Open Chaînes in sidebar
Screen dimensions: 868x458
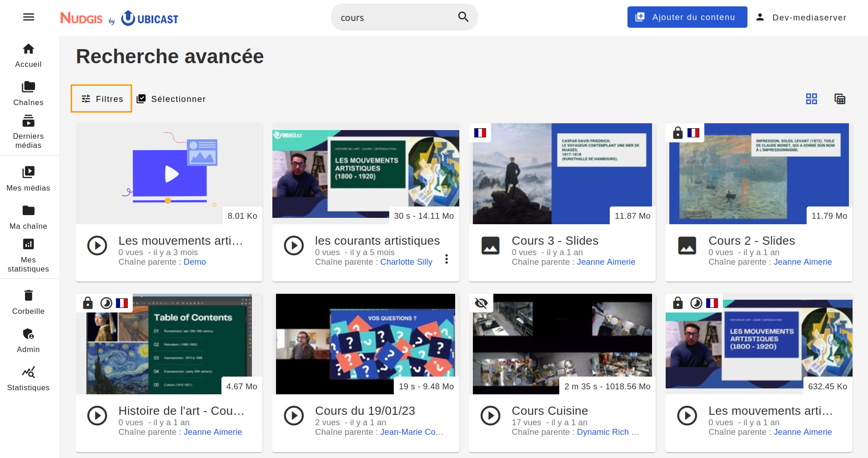pos(29,94)
